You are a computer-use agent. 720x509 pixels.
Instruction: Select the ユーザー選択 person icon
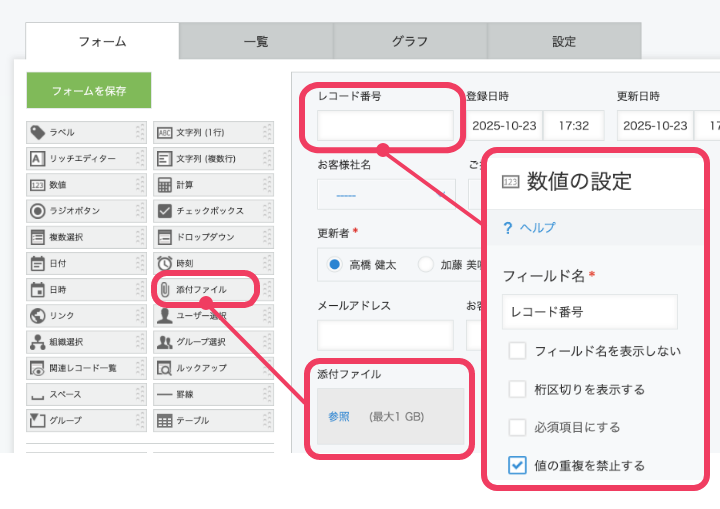[164, 316]
